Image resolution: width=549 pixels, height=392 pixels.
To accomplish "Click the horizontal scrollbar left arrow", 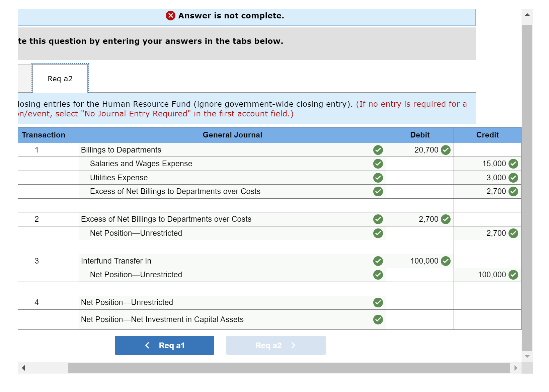I will 23,368.
